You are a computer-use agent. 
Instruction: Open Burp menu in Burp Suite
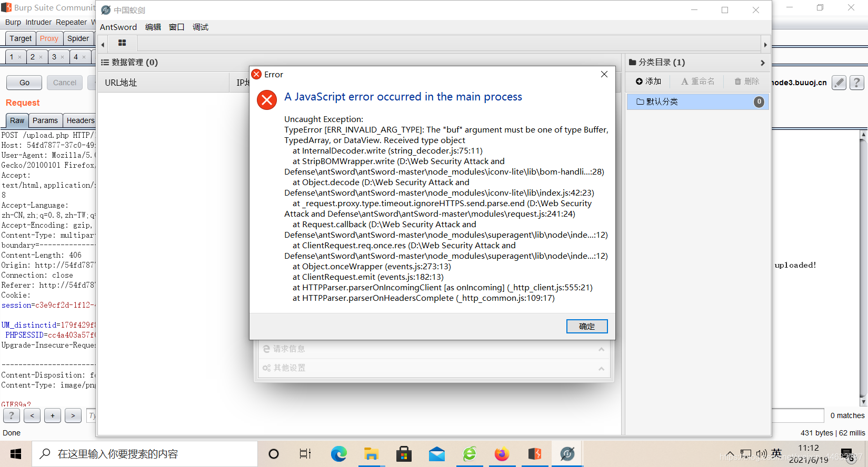click(x=13, y=22)
